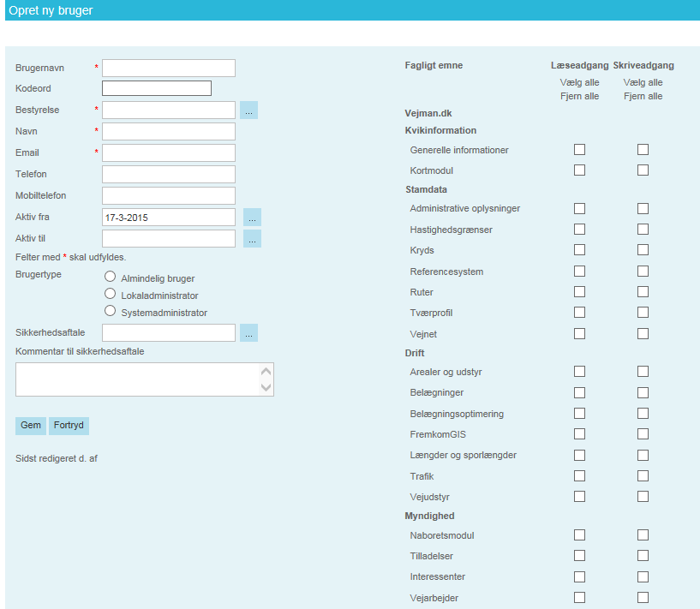This screenshot has width=700, height=609.
Task: Open the Aktiv til date picker button
Action: coord(252,239)
